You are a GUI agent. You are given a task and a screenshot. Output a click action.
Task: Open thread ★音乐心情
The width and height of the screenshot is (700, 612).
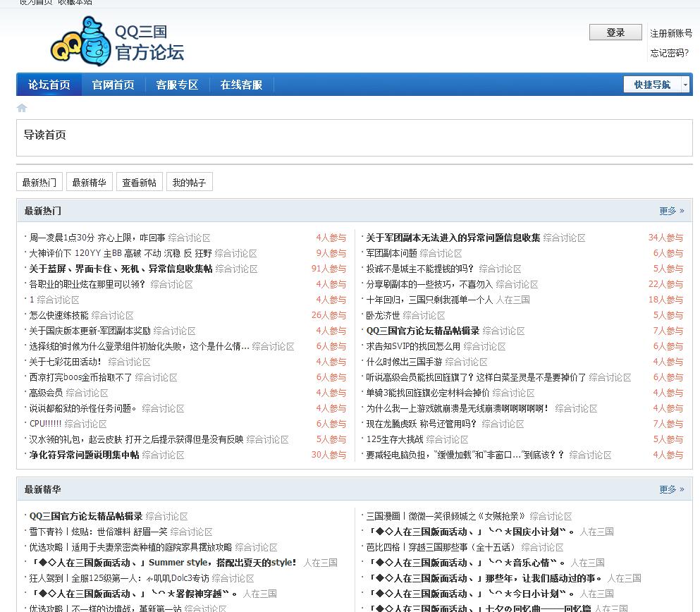tap(467, 563)
